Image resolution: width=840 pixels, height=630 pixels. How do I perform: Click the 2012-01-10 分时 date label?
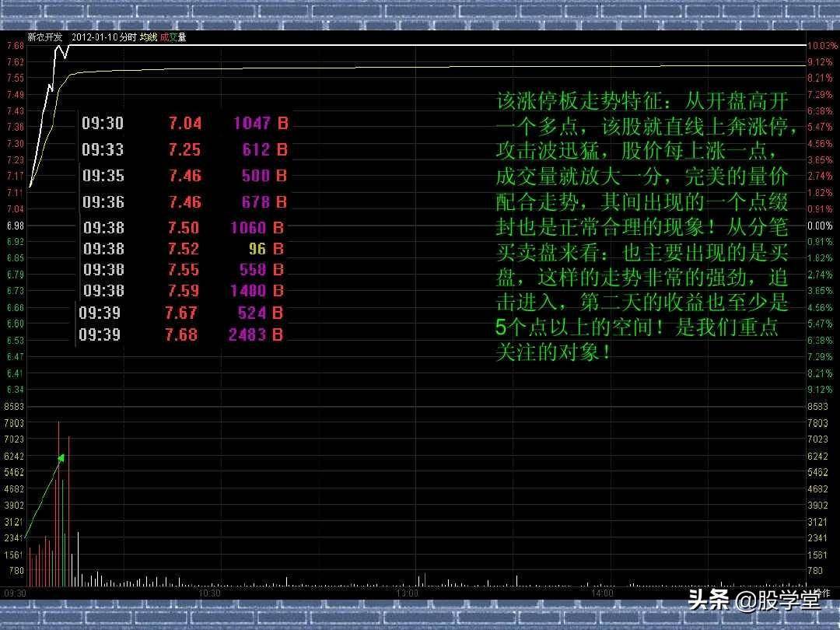[x=104, y=37]
